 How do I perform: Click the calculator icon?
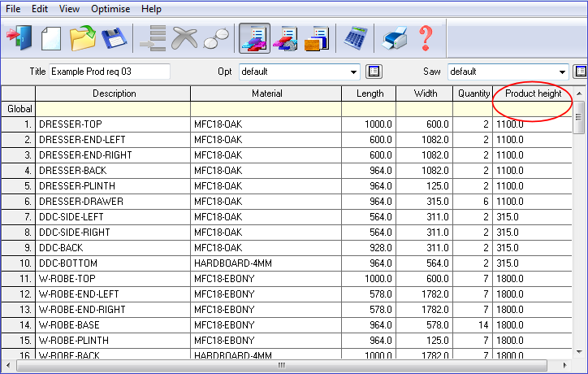(x=355, y=37)
